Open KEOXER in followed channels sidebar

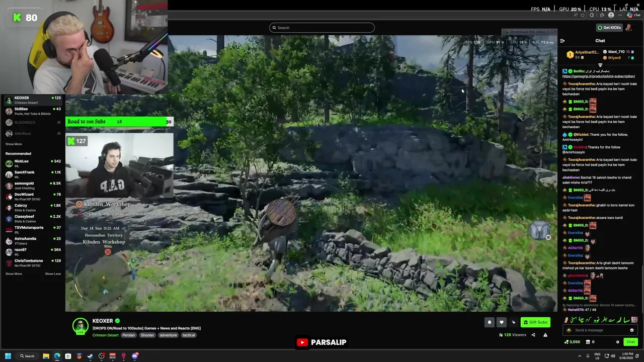coord(33,100)
